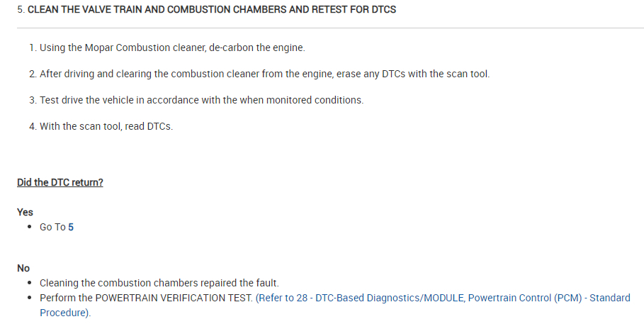Click the "Go To" text under Yes
Image resolution: width=644 pixels, height=324 pixels.
52,227
